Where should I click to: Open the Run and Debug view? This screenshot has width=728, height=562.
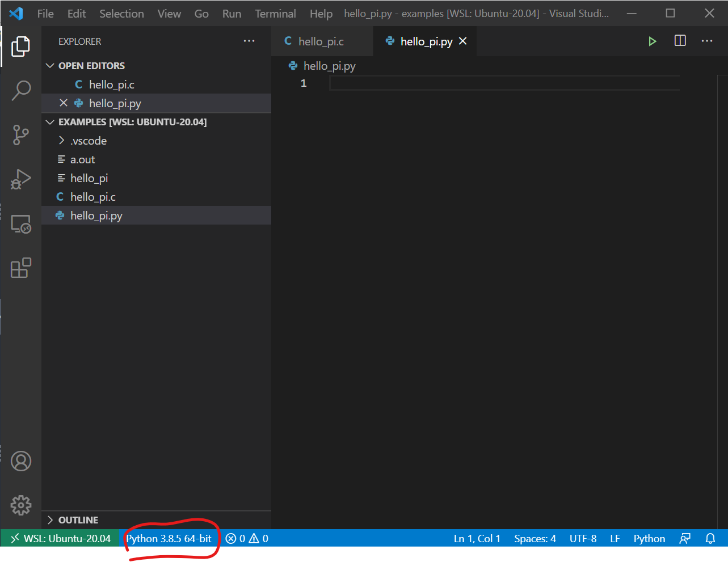click(20, 179)
